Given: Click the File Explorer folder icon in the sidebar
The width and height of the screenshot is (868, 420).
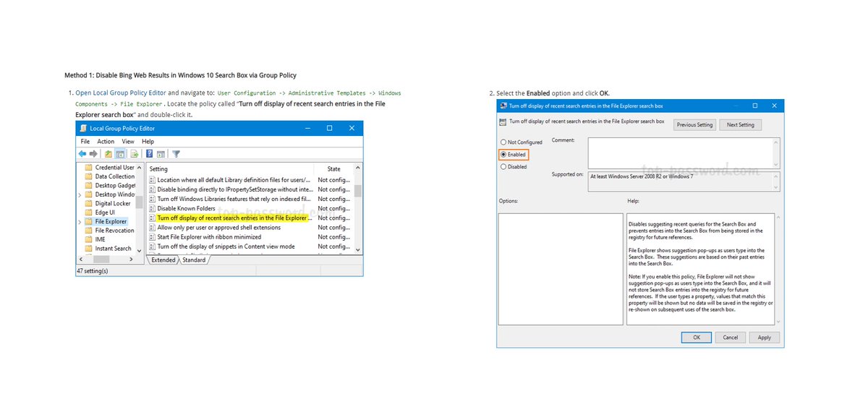Looking at the screenshot, I should click(x=88, y=221).
